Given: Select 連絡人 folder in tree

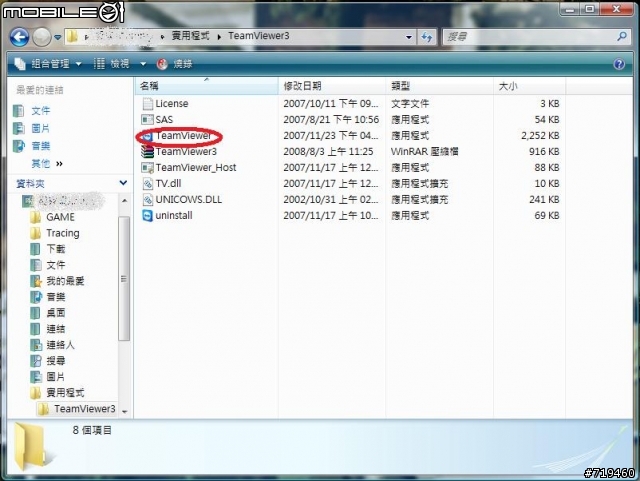Looking at the screenshot, I should tap(52, 345).
